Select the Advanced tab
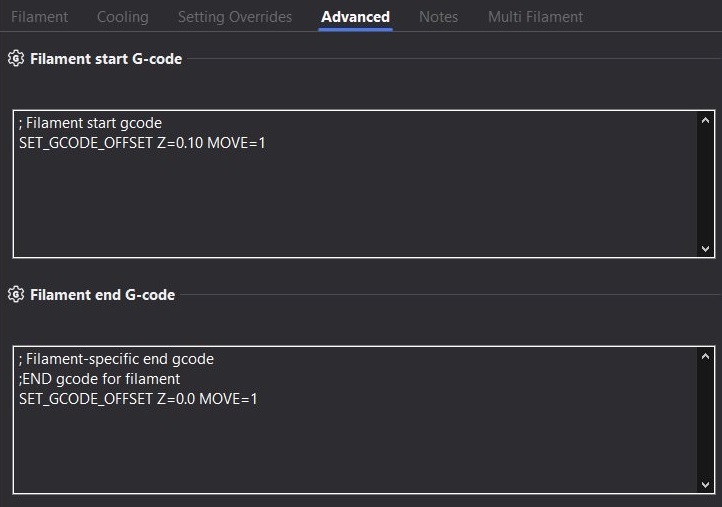Viewport: 722px width, 507px height. (355, 17)
